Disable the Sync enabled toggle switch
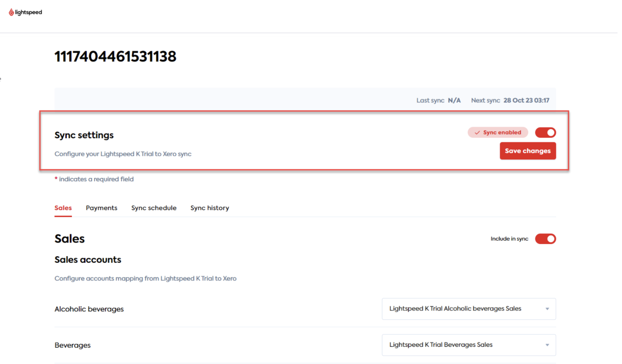 [545, 132]
